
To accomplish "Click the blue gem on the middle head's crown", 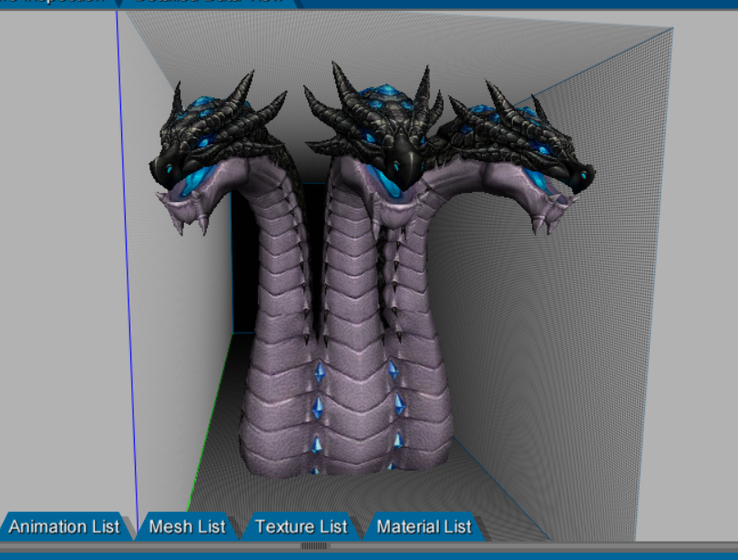I will 371,95.
